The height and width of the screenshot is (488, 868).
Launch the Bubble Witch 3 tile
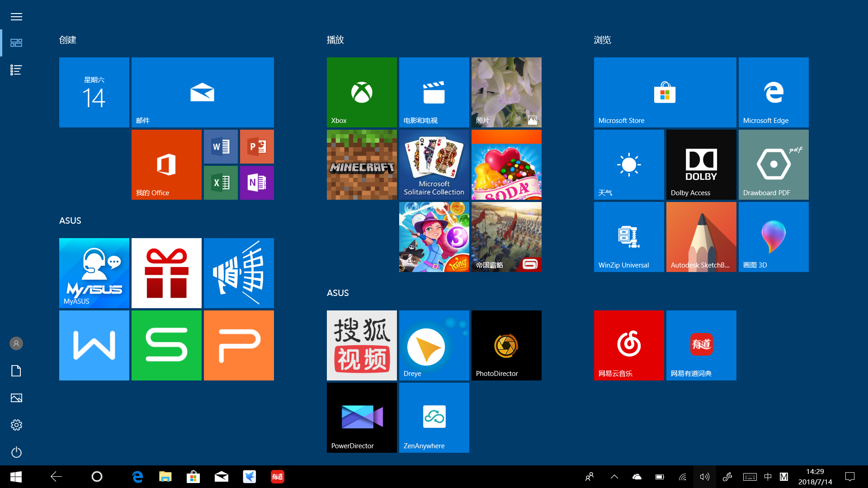[x=434, y=237]
